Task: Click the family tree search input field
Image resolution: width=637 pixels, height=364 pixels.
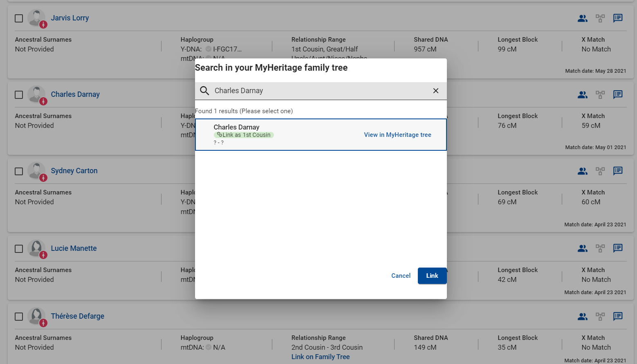Action: (321, 91)
